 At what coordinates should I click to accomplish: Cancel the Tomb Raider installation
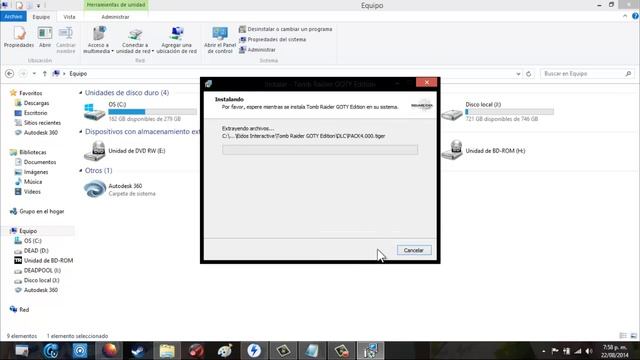coord(414,250)
